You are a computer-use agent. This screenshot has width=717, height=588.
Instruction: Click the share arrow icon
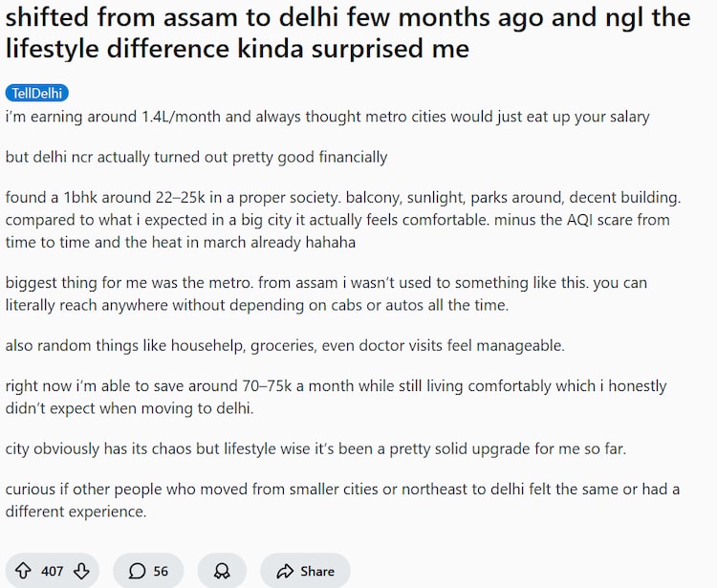click(284, 571)
